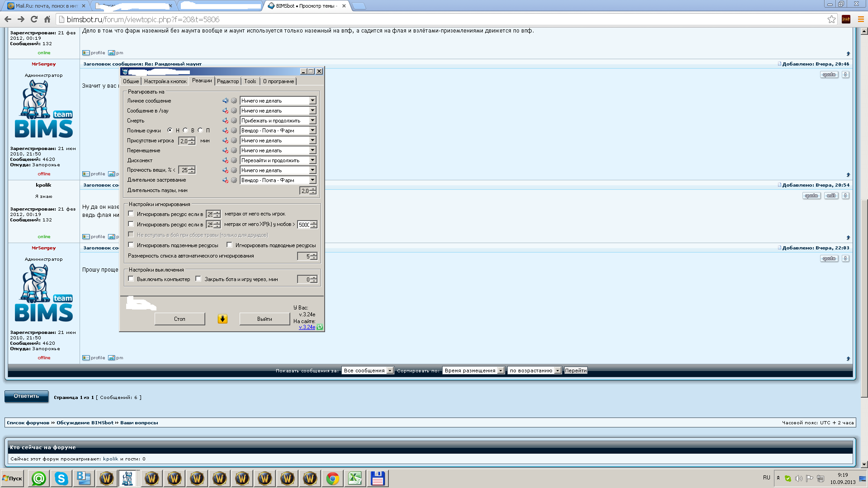Screen dimensions: 868x488
Task: Check Выключить компьютер option
Action: pyautogui.click(x=131, y=279)
